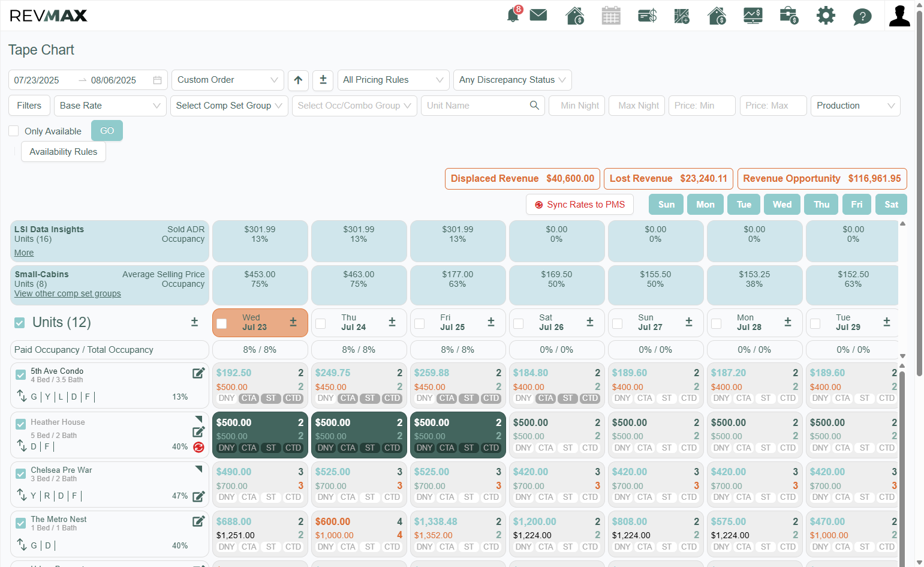924x567 pixels.
Task: Open the mail envelope icon
Action: [x=538, y=15]
